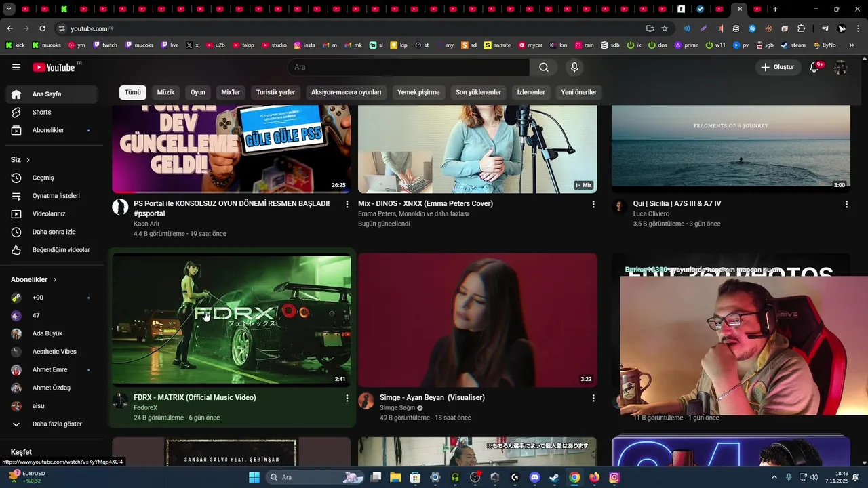Show more bookmarks overflow chevron
This screenshot has width=868, height=488.
coord(852,45)
